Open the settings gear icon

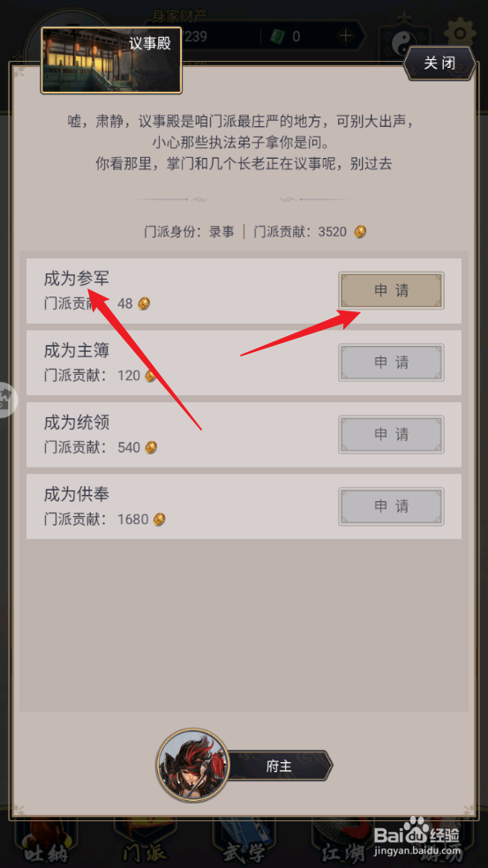coord(461,34)
